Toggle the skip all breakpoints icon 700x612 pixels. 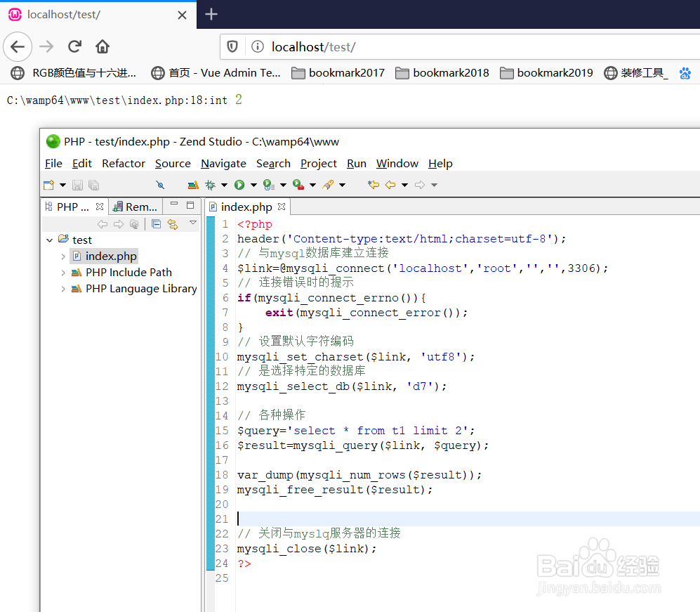click(x=160, y=185)
